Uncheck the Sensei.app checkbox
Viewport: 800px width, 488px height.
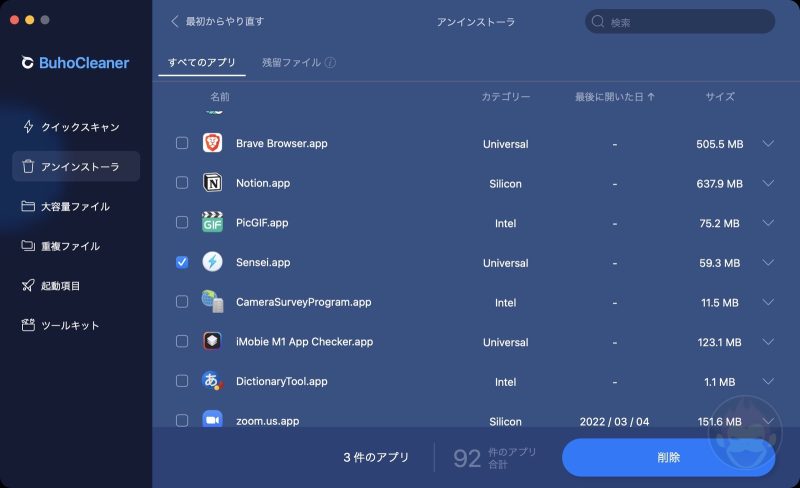pos(182,262)
